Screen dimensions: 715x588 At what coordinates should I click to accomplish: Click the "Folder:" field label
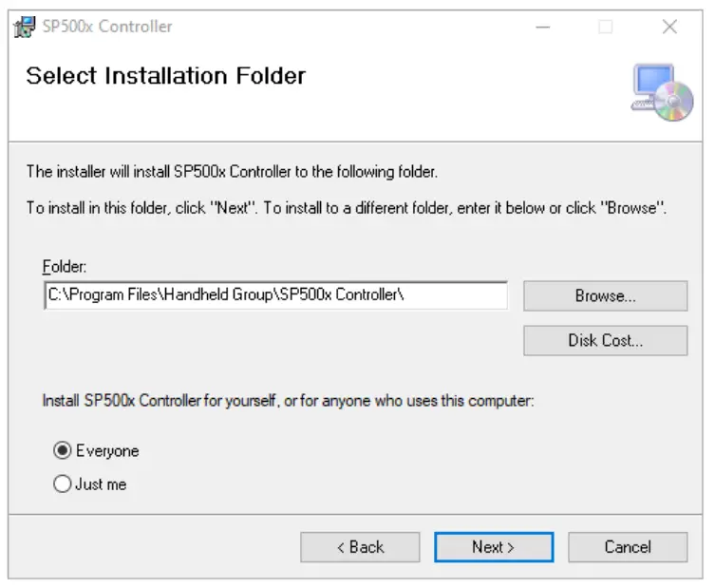tap(64, 268)
